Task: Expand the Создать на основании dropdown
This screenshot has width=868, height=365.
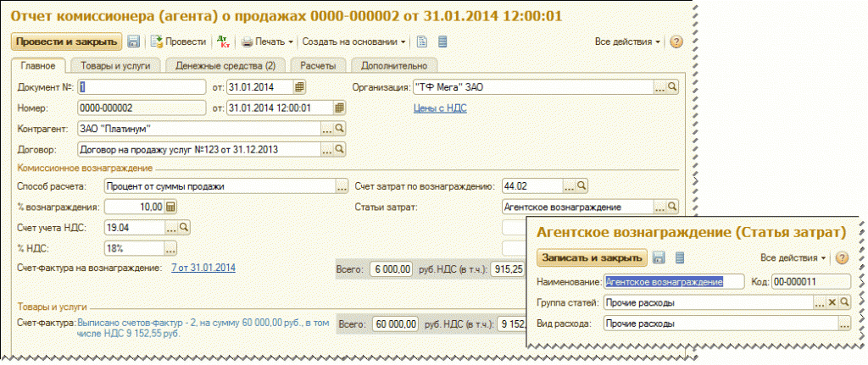Action: (x=354, y=41)
